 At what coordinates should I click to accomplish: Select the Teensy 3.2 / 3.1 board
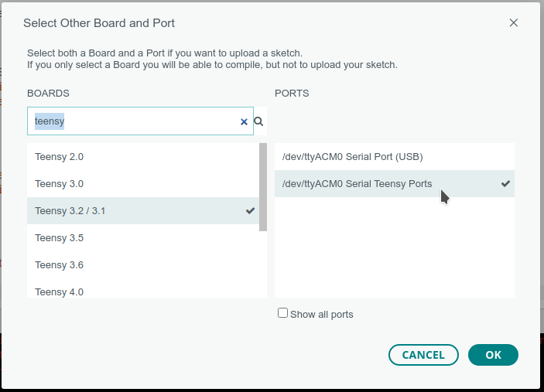point(143,211)
